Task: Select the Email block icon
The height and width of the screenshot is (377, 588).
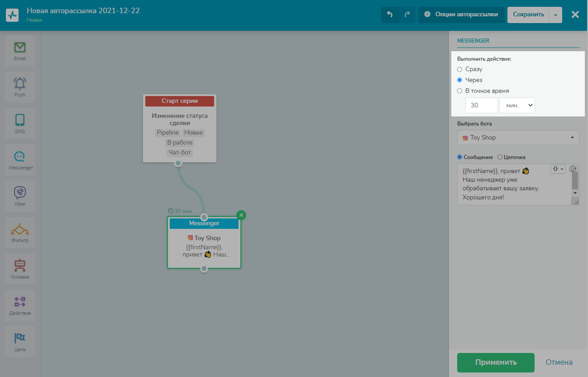Action: [x=20, y=48]
